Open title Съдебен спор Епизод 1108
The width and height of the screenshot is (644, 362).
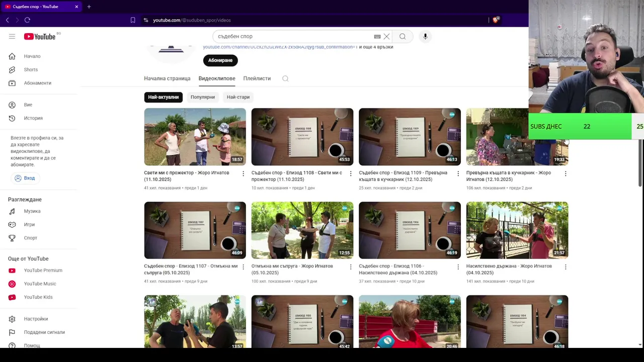[x=297, y=176]
